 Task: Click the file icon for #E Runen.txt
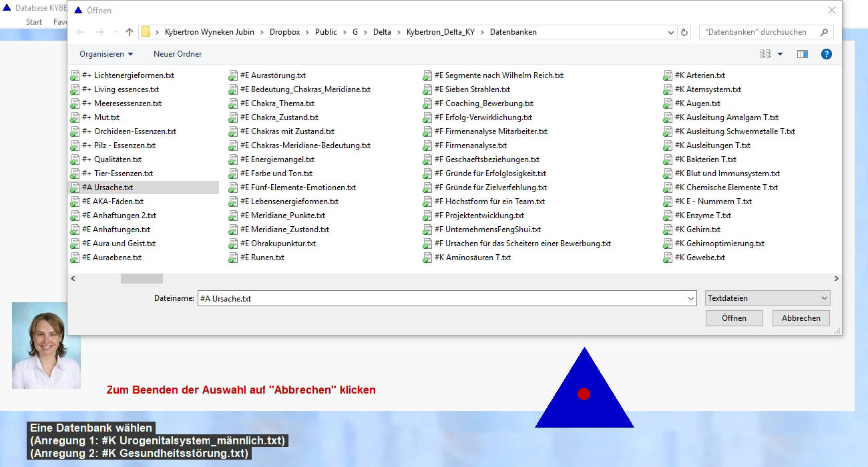(233, 258)
